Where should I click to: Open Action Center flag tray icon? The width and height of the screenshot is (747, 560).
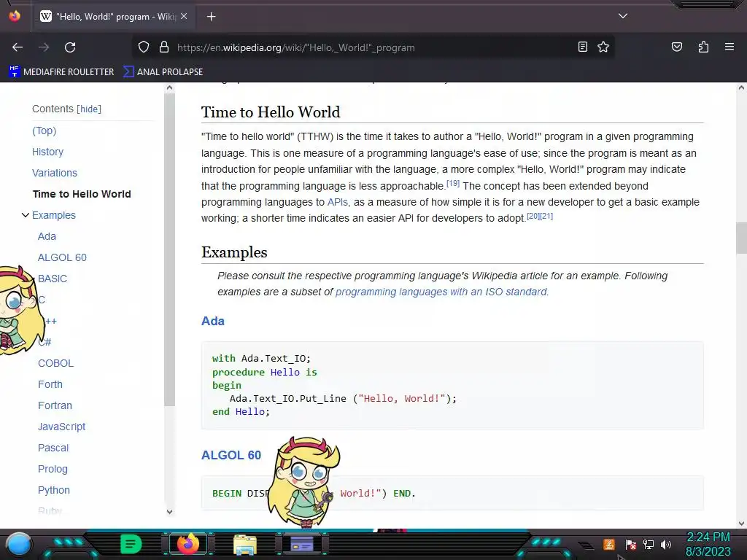(x=630, y=544)
